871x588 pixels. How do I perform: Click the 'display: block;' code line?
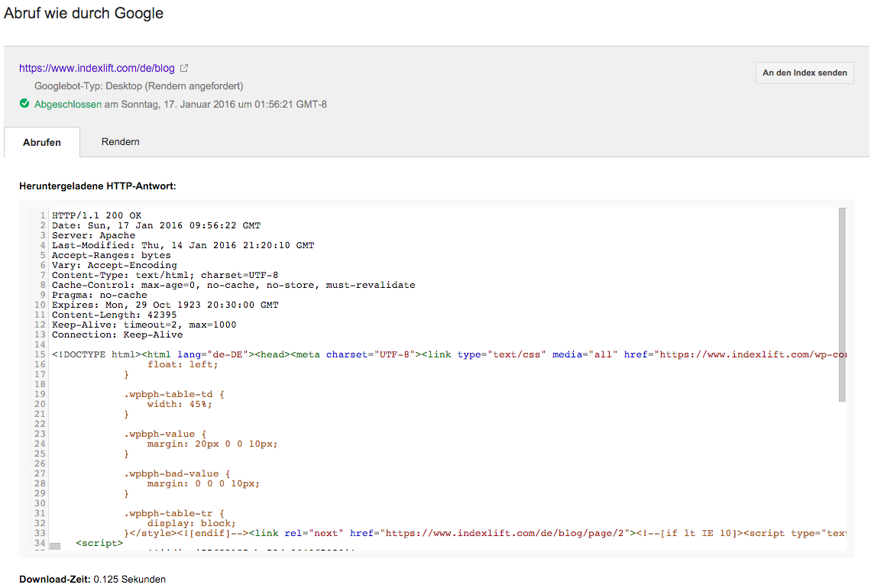pos(192,524)
